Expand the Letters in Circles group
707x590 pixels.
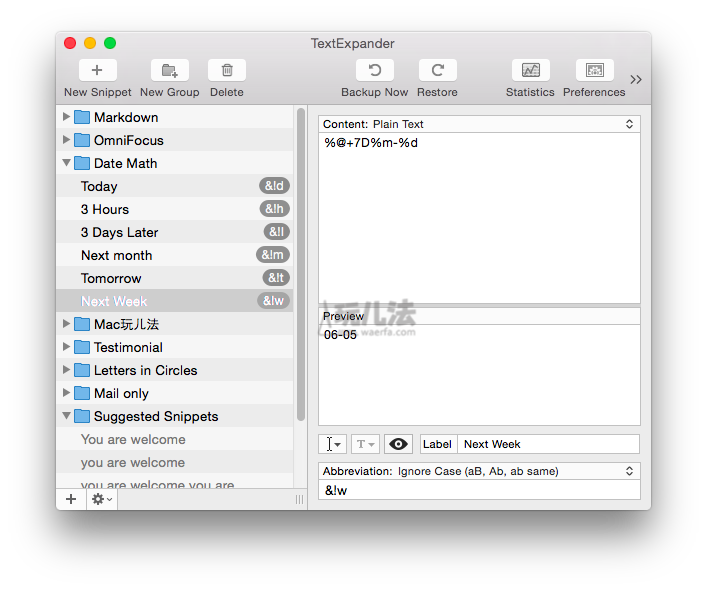[66, 370]
